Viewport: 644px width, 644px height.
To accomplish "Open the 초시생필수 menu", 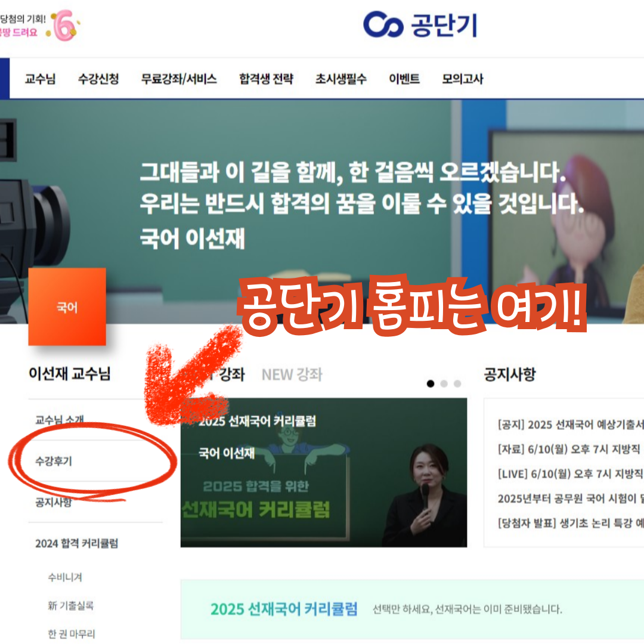I will (x=341, y=79).
